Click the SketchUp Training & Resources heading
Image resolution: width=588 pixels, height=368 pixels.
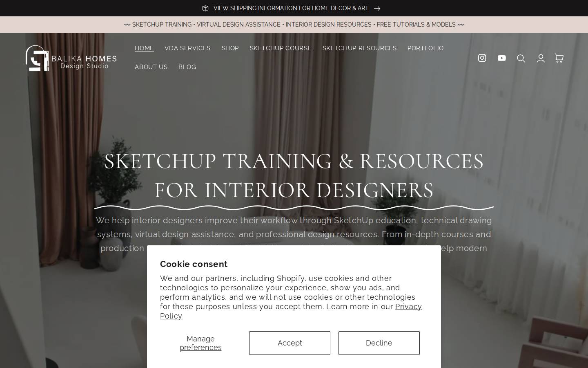[x=294, y=175]
